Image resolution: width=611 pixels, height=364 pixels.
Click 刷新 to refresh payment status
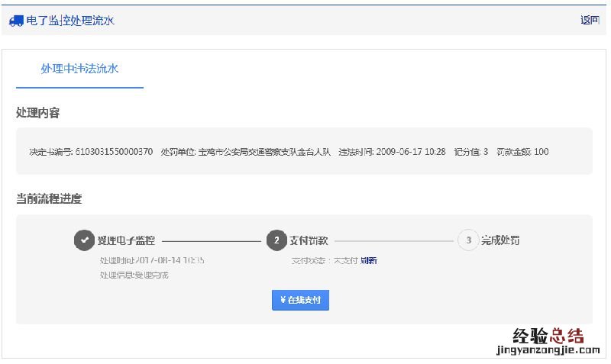(368, 261)
